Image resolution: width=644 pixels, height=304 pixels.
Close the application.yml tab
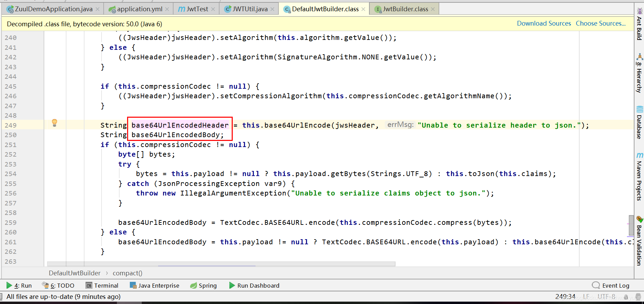point(167,9)
